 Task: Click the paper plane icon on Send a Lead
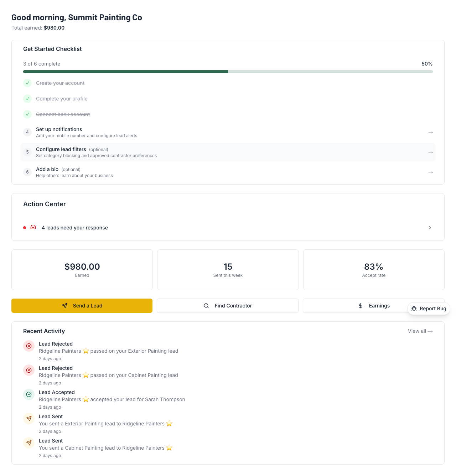(64, 306)
